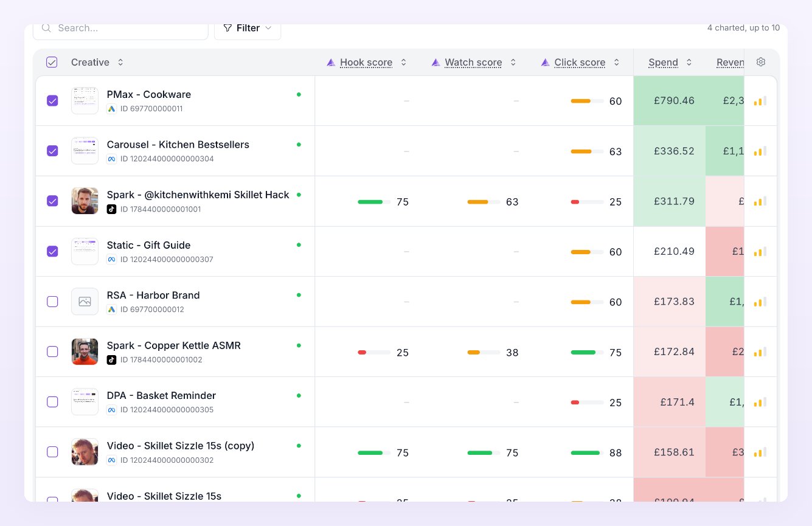Check the DPA - Basket Reminder checkbox
The width and height of the screenshot is (812, 526).
(52, 402)
